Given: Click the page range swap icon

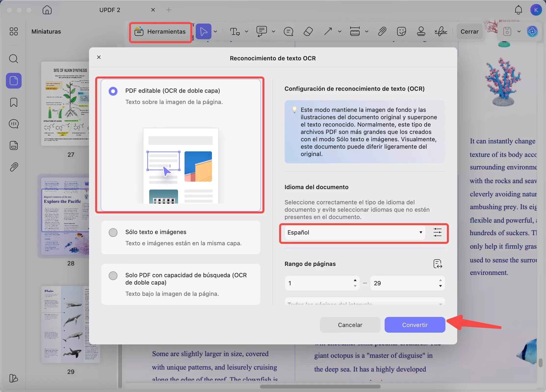Looking at the screenshot, I should (438, 264).
